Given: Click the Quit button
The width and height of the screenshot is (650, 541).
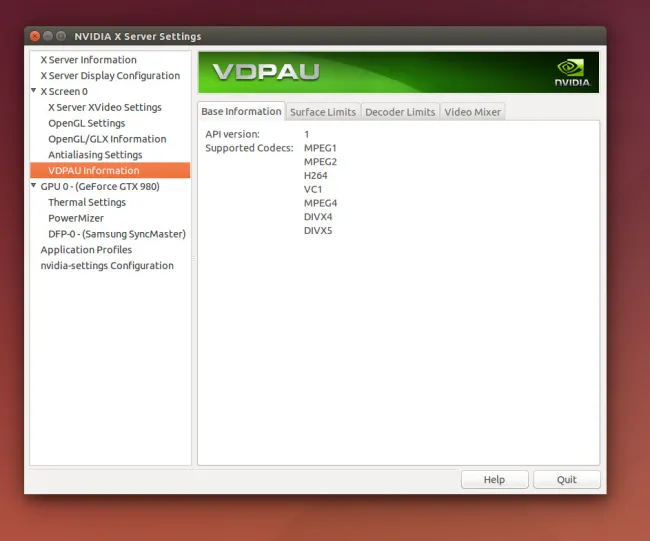Looking at the screenshot, I should [x=566, y=479].
